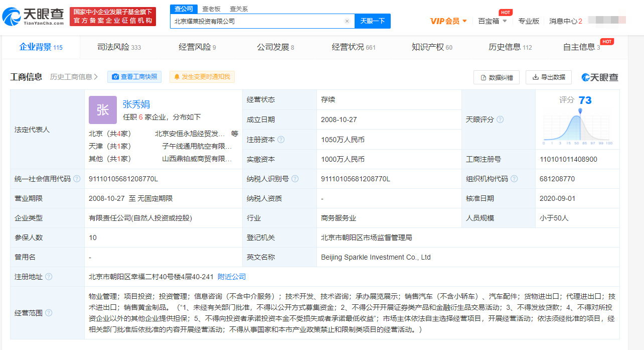Image resolution: width=644 pixels, height=350 pixels.
Task: Click the help icon beside 统一社会信用代码
Action: pyautogui.click(x=77, y=179)
